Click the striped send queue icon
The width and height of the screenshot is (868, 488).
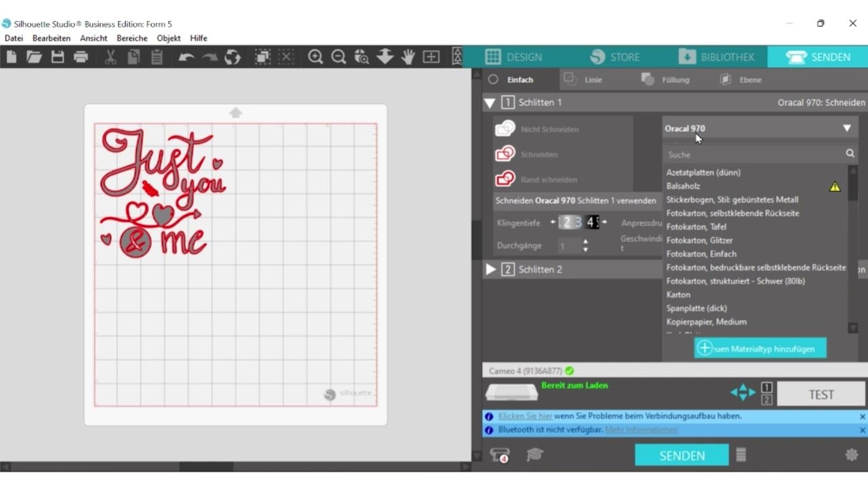[x=741, y=455]
